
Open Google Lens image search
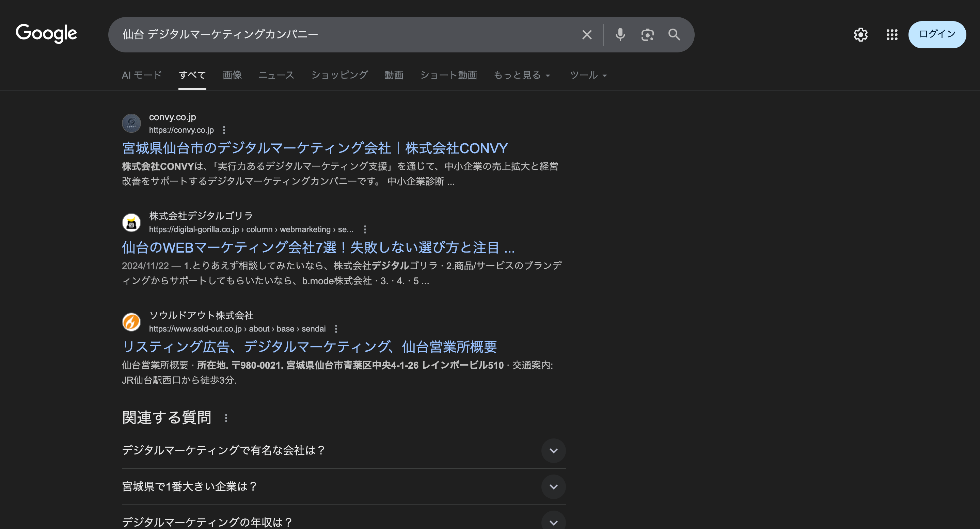coord(648,35)
